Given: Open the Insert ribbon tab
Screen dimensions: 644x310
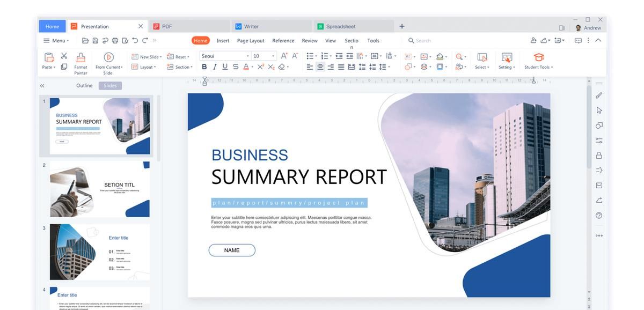Looking at the screenshot, I should (223, 41).
